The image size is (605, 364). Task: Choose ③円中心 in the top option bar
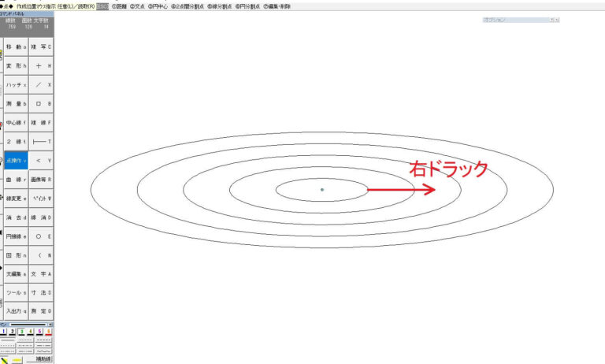coord(160,6)
